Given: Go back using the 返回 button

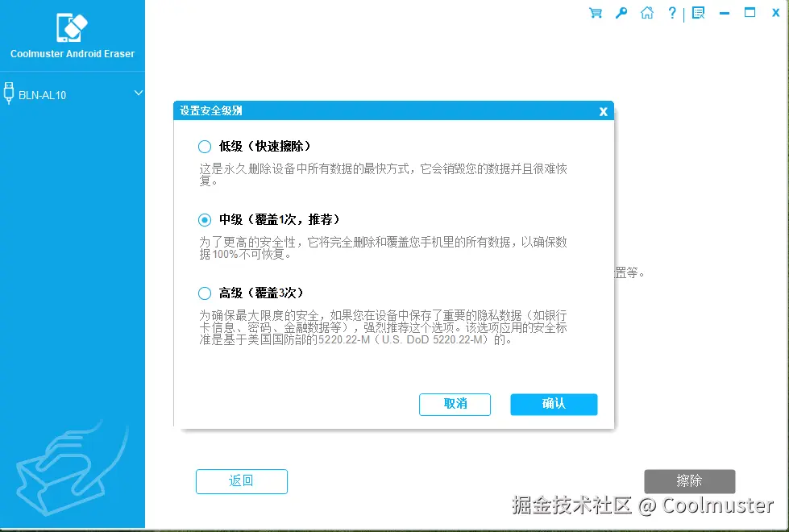Looking at the screenshot, I should 241,481.
